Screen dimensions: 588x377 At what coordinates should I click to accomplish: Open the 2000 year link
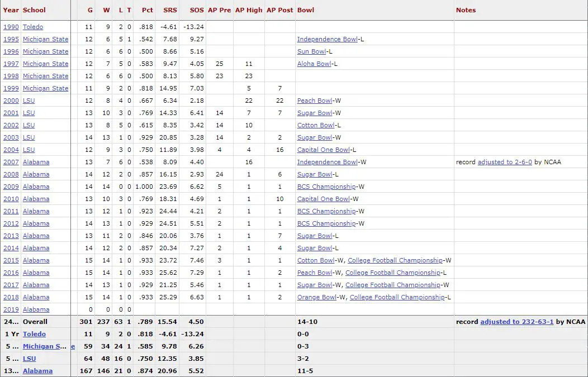pyautogui.click(x=11, y=101)
